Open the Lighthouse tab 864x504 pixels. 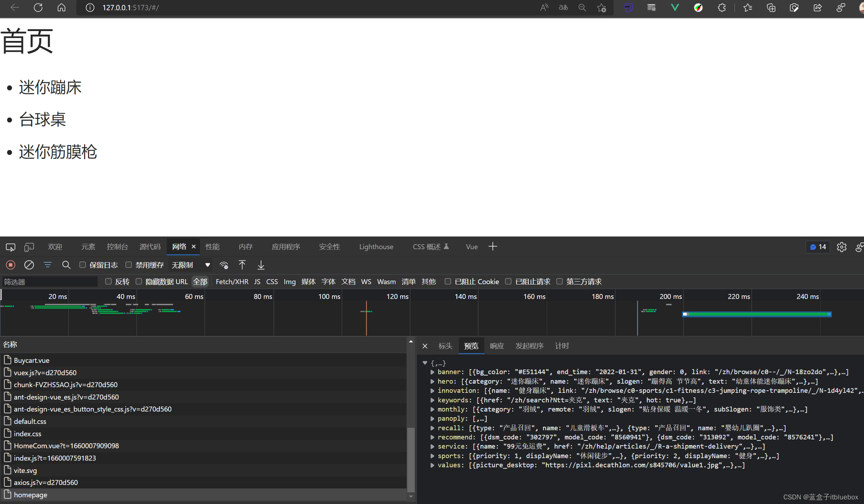(x=376, y=247)
